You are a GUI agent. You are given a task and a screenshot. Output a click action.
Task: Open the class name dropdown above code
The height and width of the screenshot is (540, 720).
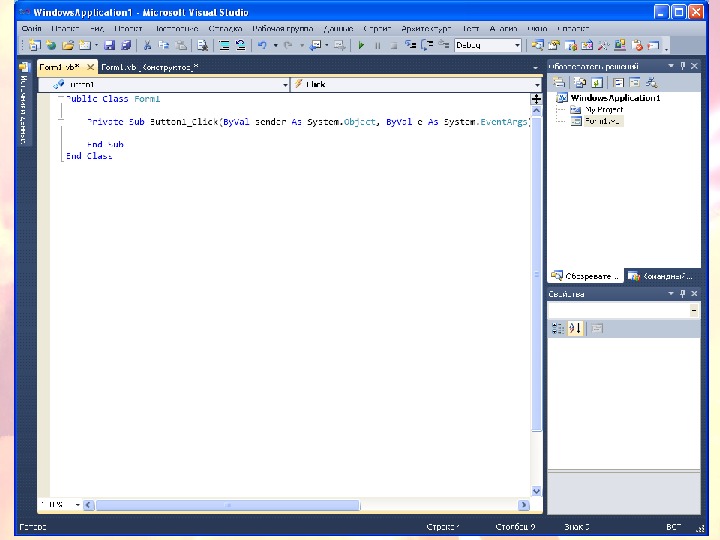(x=284, y=85)
